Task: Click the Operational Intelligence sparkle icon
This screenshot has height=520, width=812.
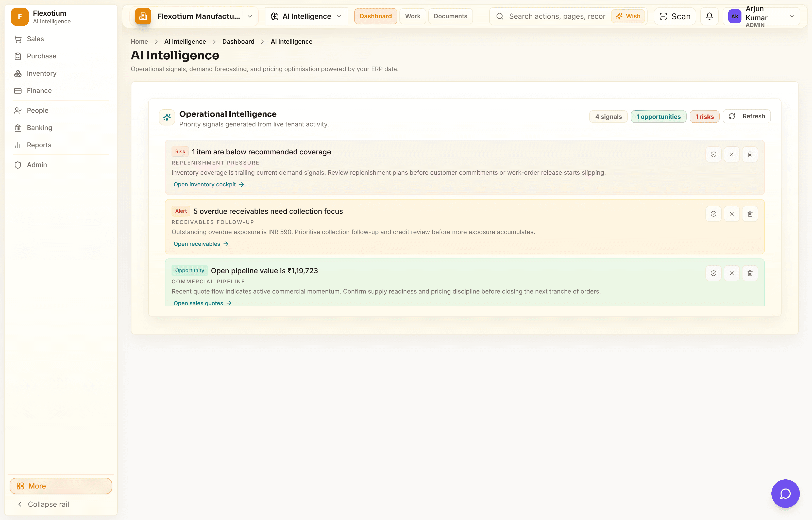Action: click(167, 117)
